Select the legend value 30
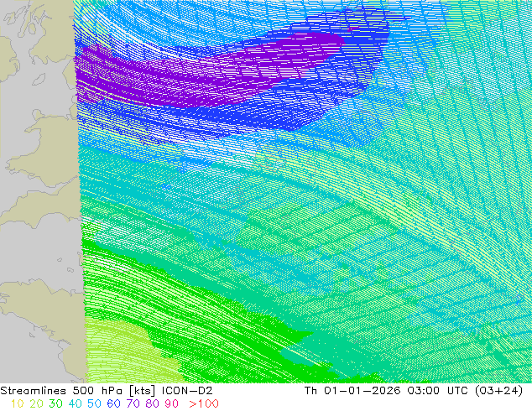Image resolution: width=532 pixels, height=411 pixels. click(x=55, y=403)
